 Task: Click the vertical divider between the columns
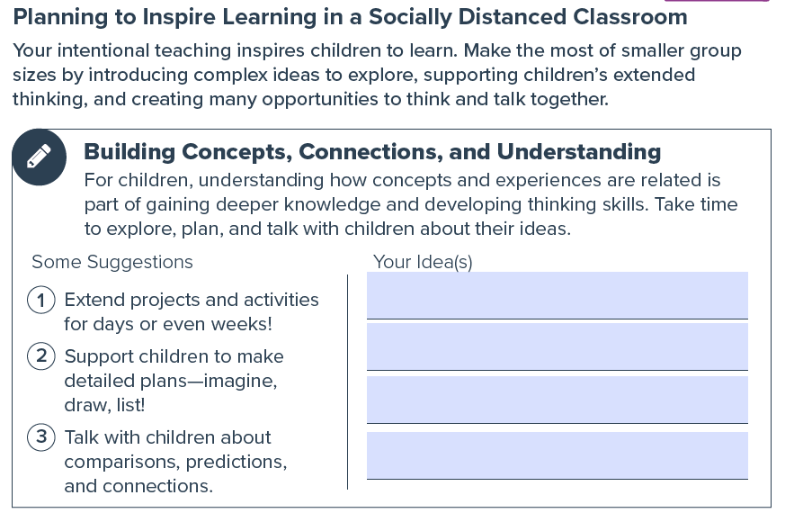click(x=347, y=382)
